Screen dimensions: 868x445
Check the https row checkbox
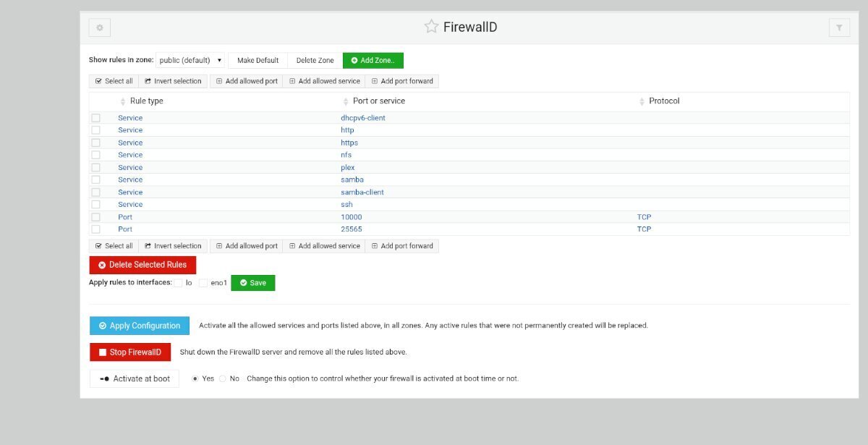pyautogui.click(x=95, y=143)
